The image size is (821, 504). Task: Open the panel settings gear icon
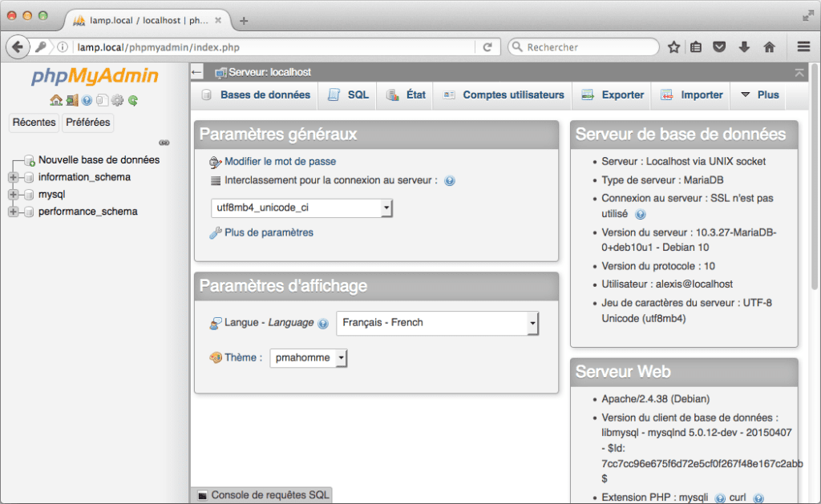click(x=116, y=99)
